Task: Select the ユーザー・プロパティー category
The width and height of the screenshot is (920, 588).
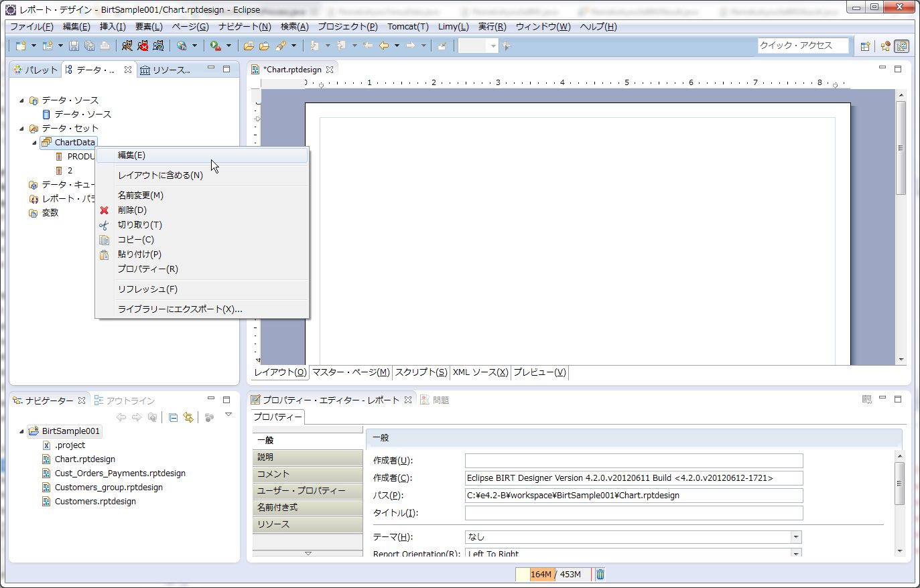Action: click(308, 491)
